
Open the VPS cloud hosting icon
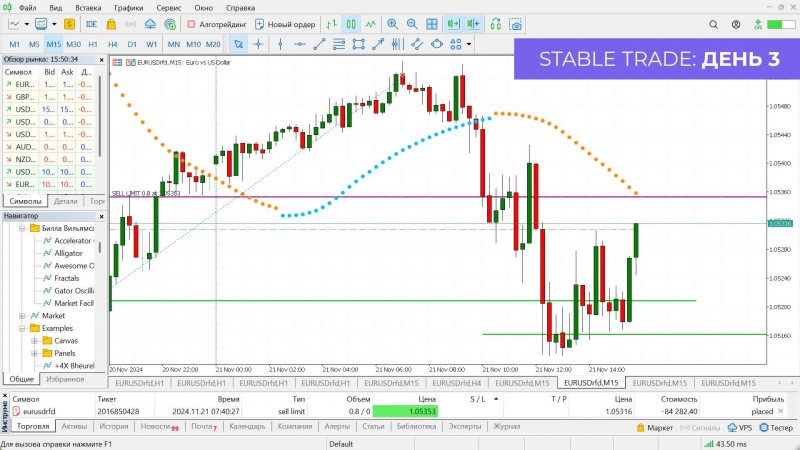click(151, 24)
